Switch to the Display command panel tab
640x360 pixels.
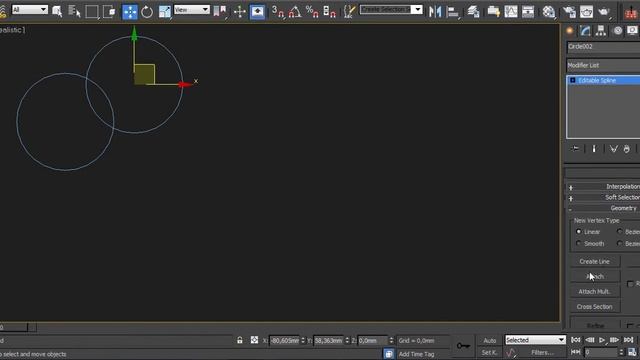tap(633, 31)
